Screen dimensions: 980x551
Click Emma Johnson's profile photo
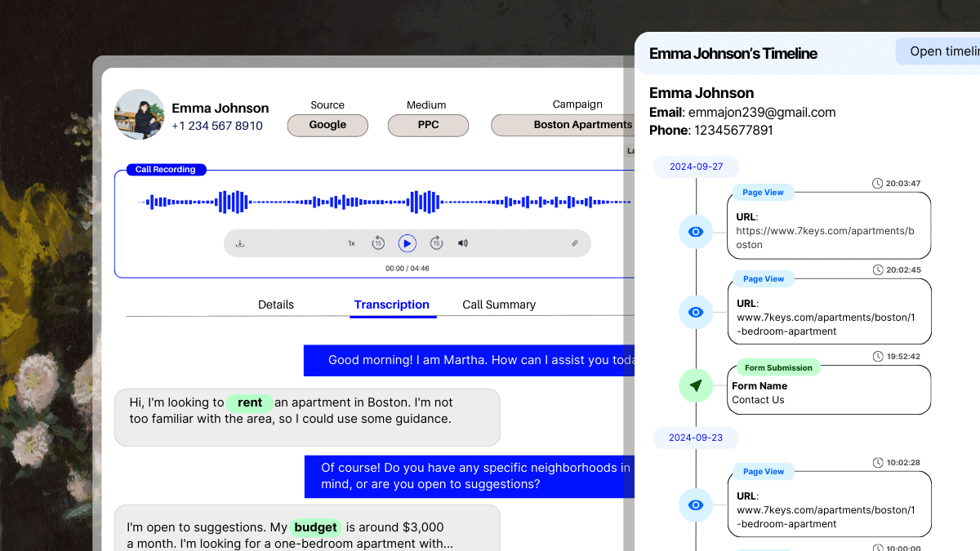[x=140, y=114]
